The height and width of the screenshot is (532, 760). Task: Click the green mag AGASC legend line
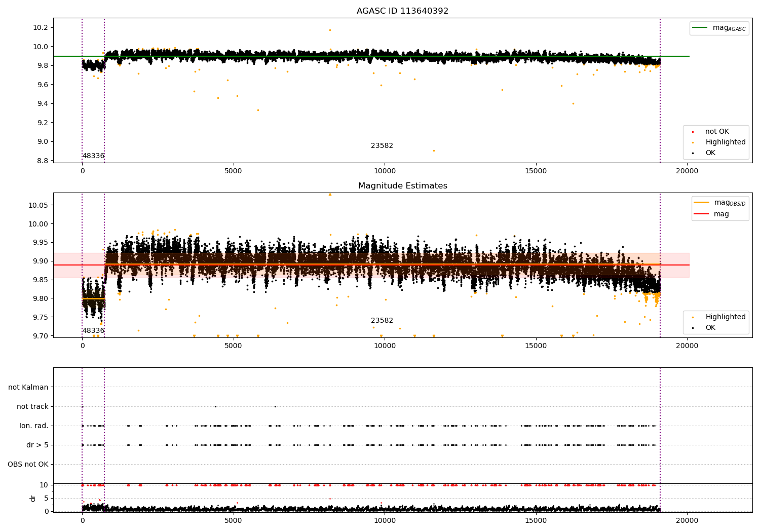701,28
